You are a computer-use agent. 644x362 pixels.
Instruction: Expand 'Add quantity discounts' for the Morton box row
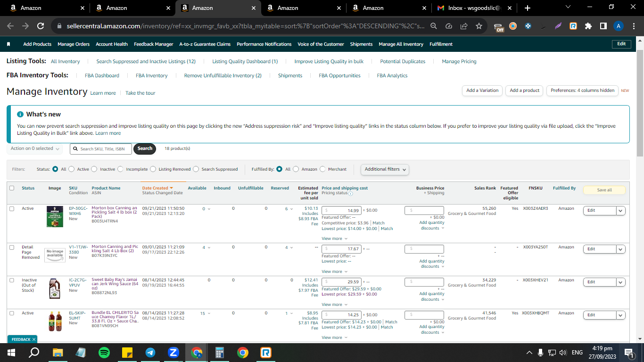point(432,225)
